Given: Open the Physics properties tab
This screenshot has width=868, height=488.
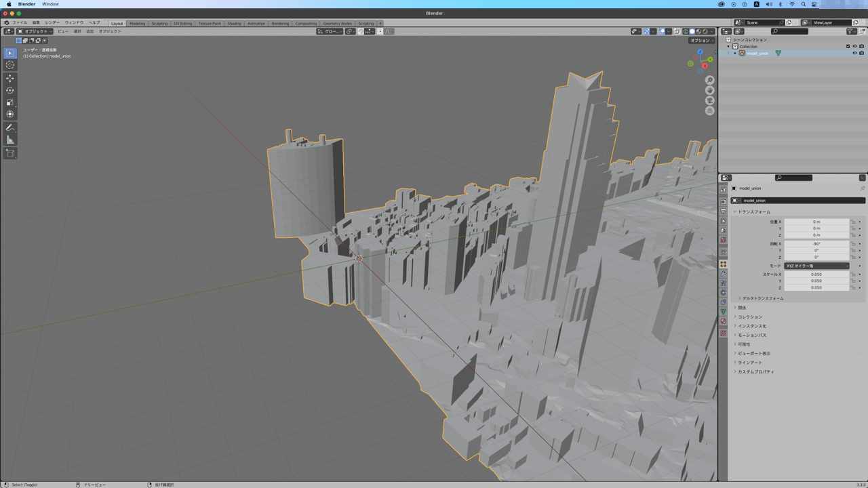Looking at the screenshot, I should (723, 293).
